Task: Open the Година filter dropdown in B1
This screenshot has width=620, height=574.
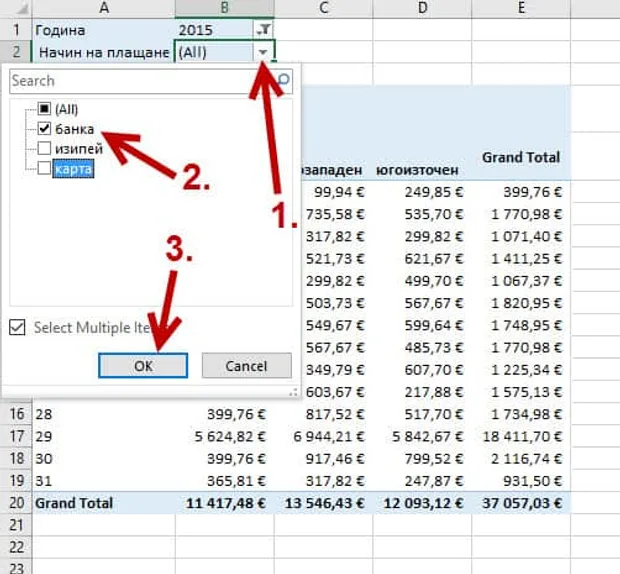Action: (263, 30)
